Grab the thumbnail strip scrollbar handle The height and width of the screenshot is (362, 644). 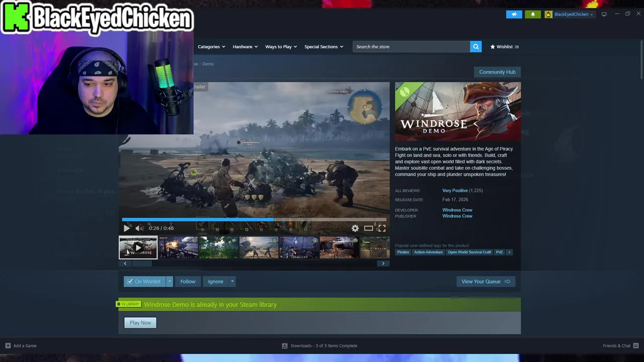point(141,263)
